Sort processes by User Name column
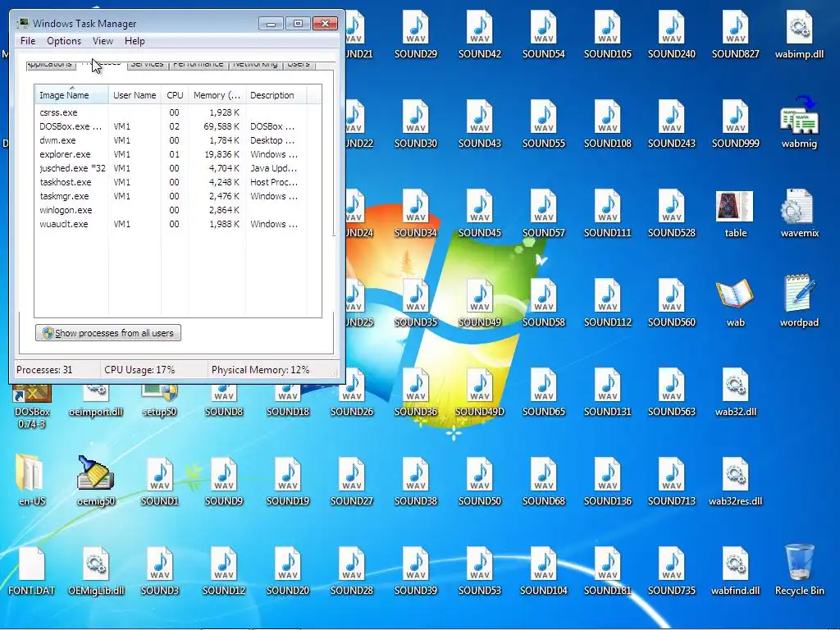840x630 pixels. tap(135, 95)
